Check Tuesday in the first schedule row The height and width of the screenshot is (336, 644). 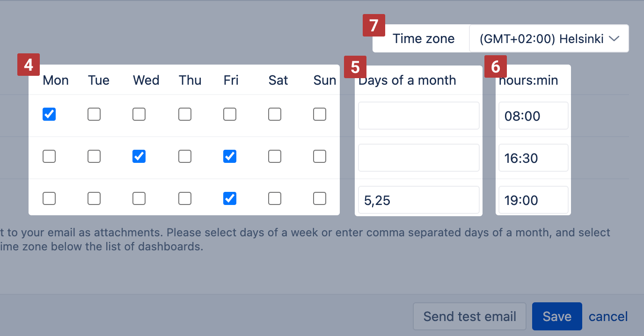(x=94, y=114)
